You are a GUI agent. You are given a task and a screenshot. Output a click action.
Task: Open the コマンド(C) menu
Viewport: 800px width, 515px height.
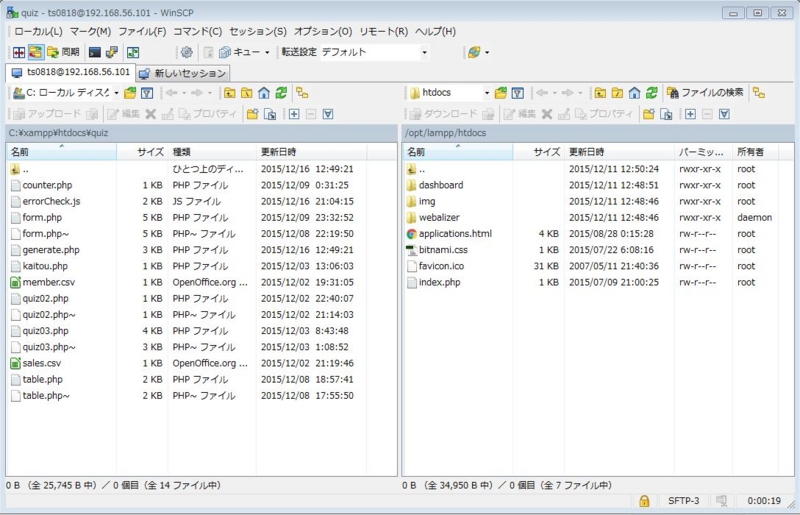[197, 32]
